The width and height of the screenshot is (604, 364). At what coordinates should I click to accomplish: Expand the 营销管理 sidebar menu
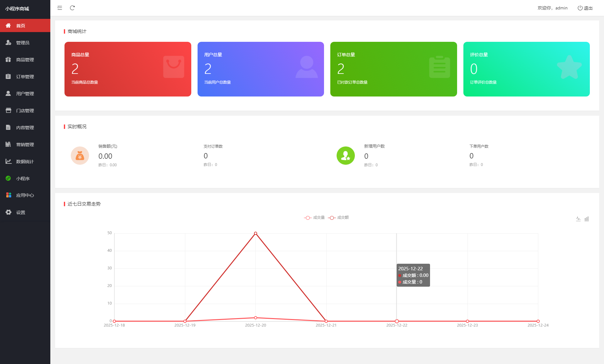pyautogui.click(x=25, y=145)
